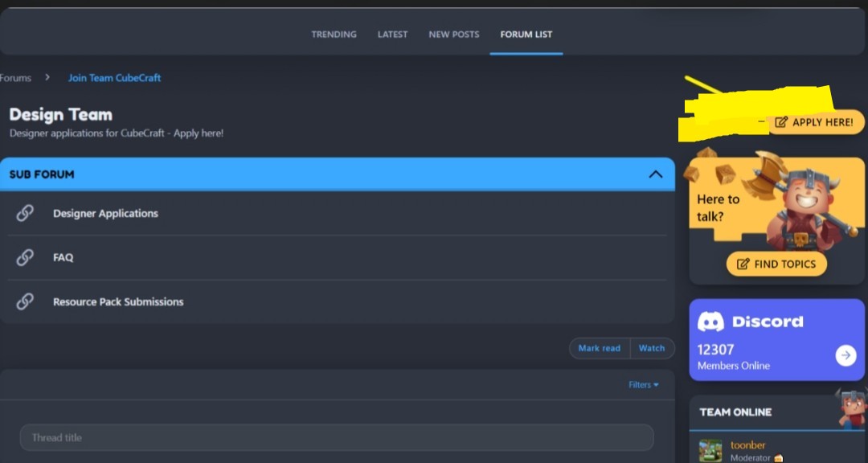Image resolution: width=868 pixels, height=463 pixels.
Task: Switch to the LATEST tab
Action: pos(392,35)
